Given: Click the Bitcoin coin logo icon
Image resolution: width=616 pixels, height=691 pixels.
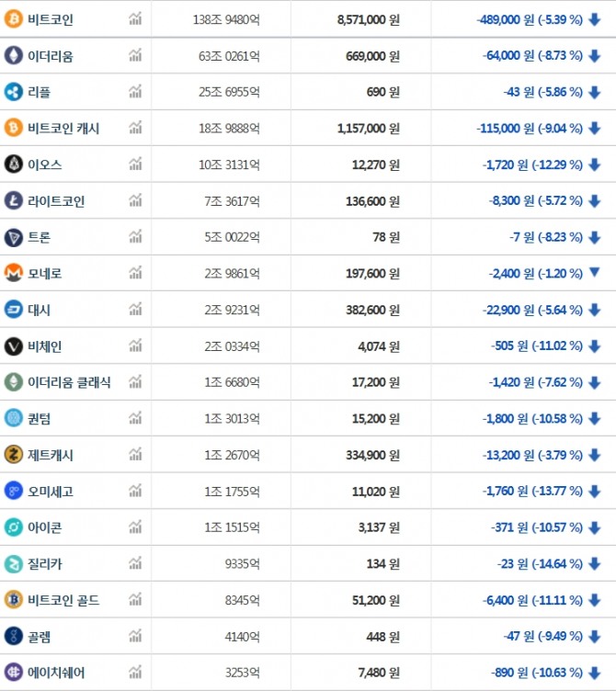Looking at the screenshot, I should 14,19.
